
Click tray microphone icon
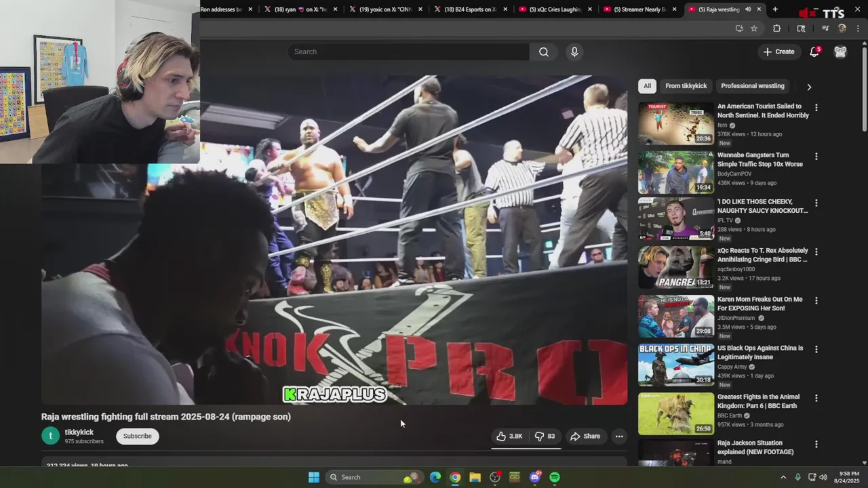797,477
